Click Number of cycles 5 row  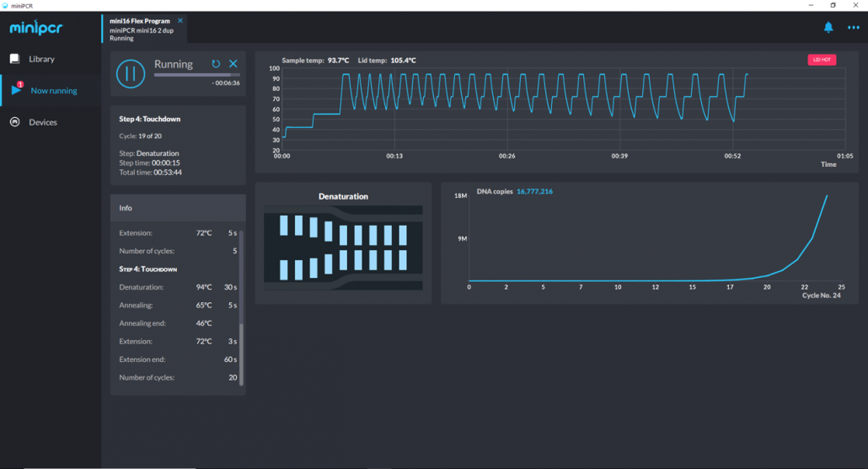point(178,251)
